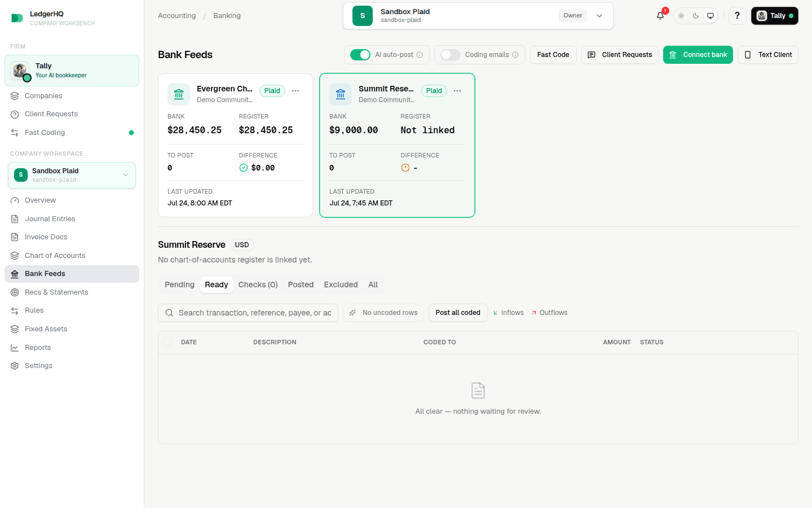The width and height of the screenshot is (812, 508).
Task: Open Invoice Docs page
Action: [72, 237]
